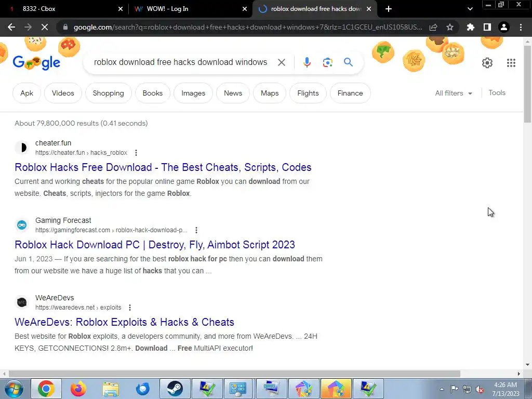
Task: Click the horizontal scrollbar right arrow
Action: click(x=519, y=374)
